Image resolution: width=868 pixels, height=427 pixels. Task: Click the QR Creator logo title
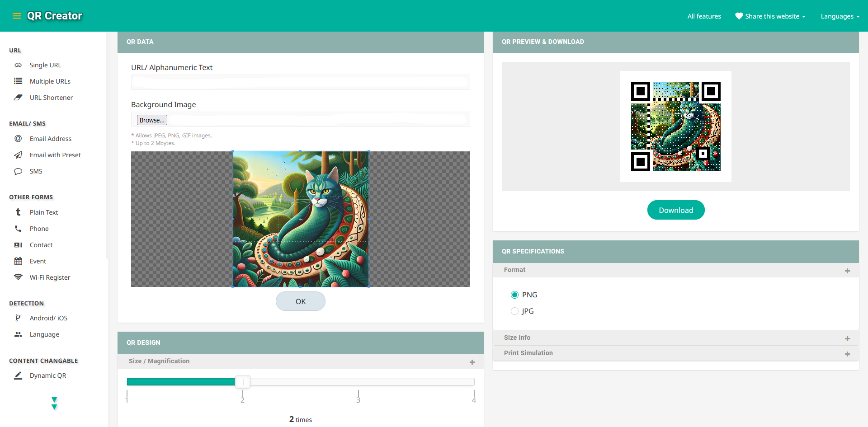click(55, 16)
